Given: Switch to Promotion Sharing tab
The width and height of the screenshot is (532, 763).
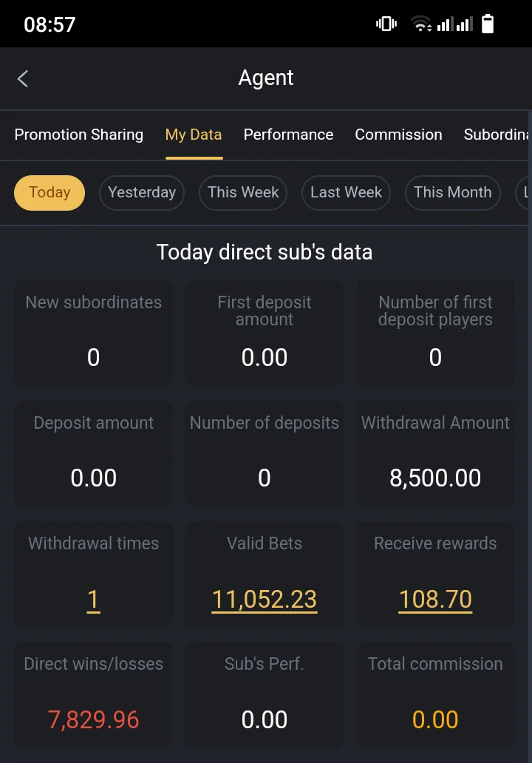Looking at the screenshot, I should click(x=79, y=135).
